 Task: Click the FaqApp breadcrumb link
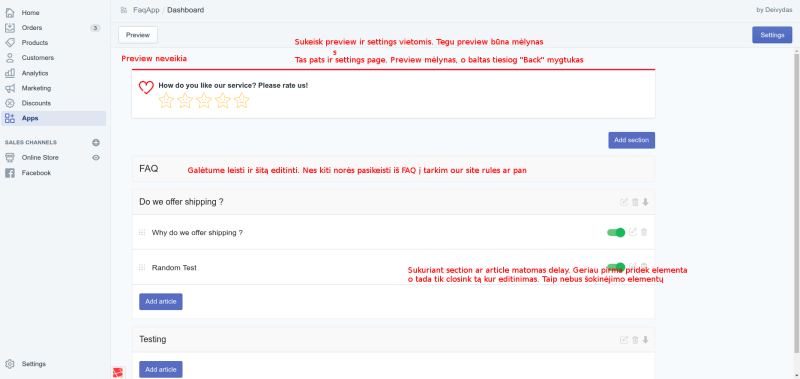(146, 10)
